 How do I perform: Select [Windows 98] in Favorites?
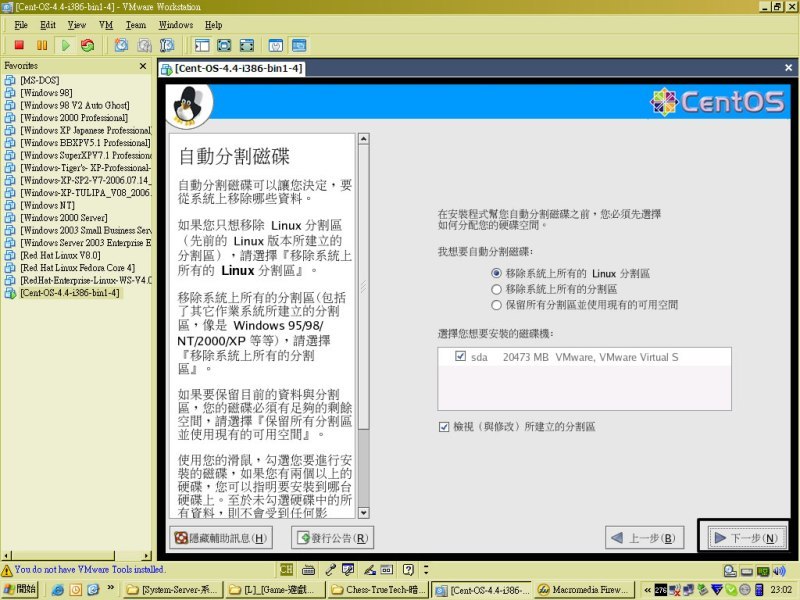click(x=46, y=93)
